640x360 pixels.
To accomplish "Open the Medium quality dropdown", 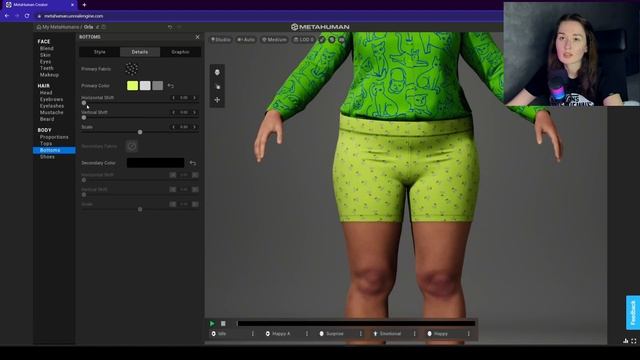I will 274,40.
